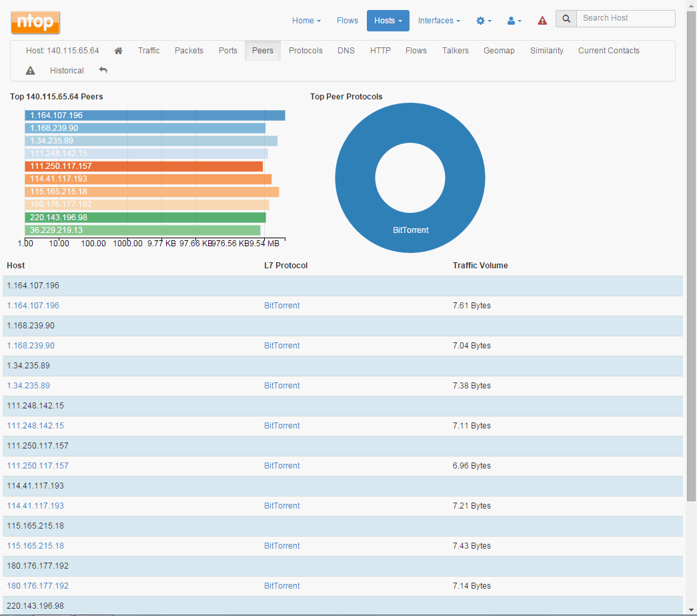697x616 pixels.
Task: Click the Traffic Volume column header
Action: (480, 266)
